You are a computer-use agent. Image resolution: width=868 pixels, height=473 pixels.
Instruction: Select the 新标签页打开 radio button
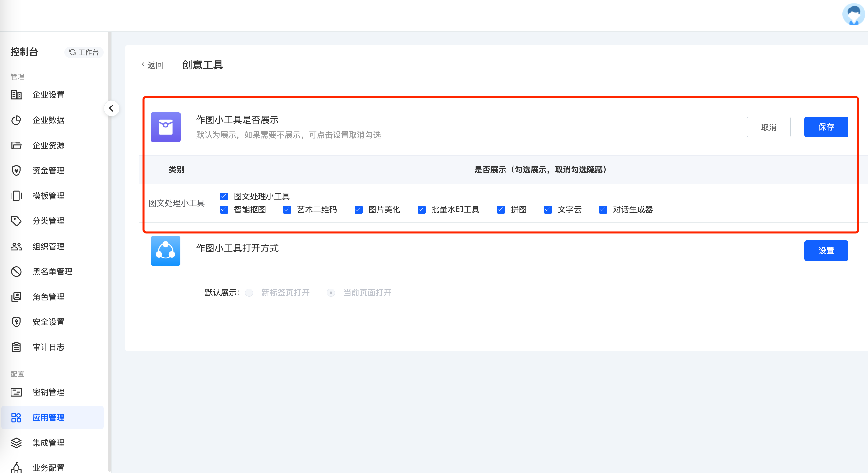pos(249,293)
